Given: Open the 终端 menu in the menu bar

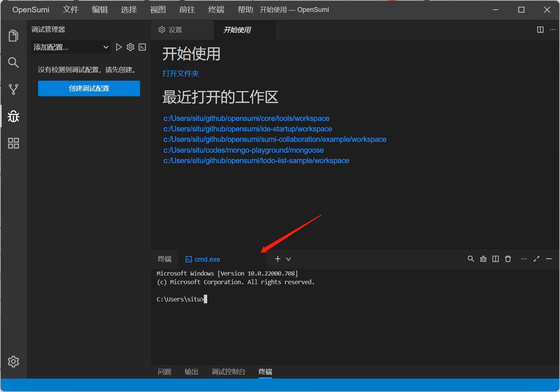Looking at the screenshot, I should pos(216,9).
